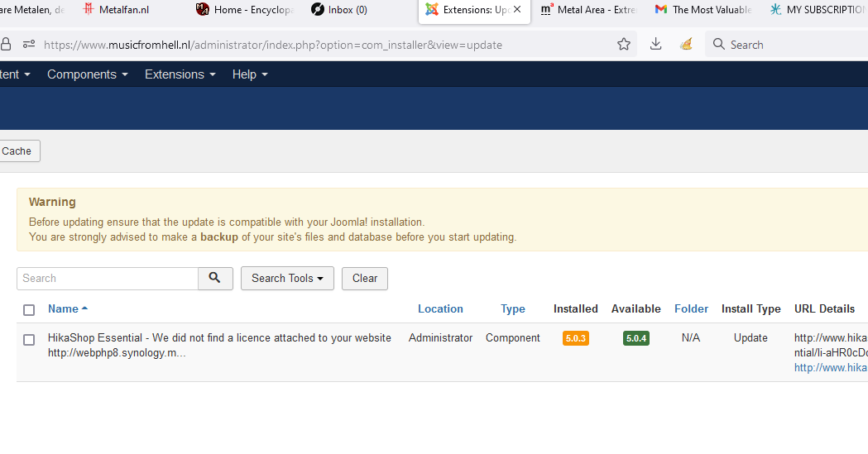Focus the extensions Search filter field
The height and width of the screenshot is (454, 868).
tap(108, 278)
